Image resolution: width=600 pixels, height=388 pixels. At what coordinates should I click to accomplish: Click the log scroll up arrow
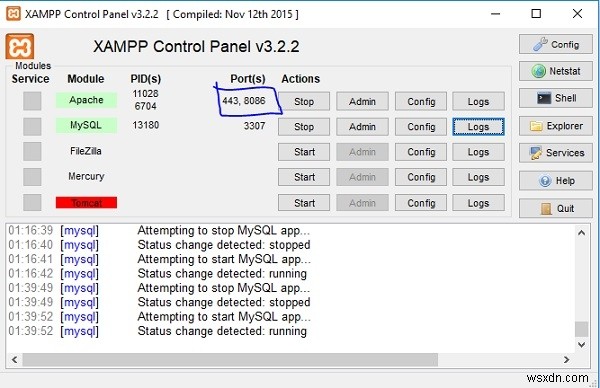click(x=582, y=233)
